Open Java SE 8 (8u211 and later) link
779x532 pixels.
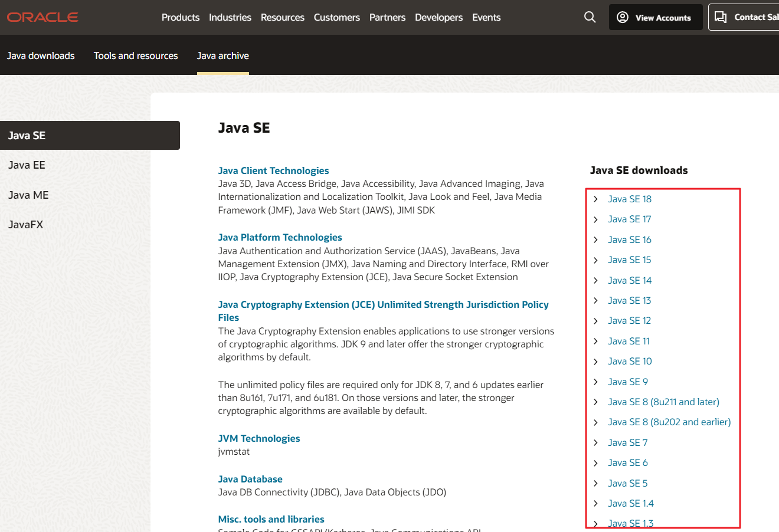(x=664, y=402)
